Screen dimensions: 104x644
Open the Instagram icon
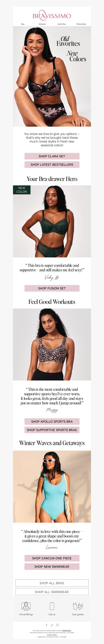click(57, 625)
